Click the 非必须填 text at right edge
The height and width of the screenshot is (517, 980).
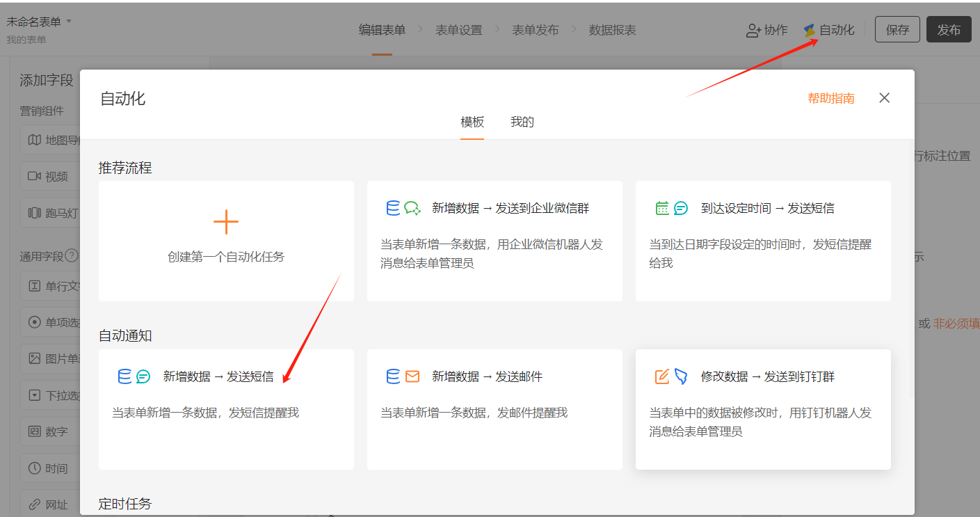(956, 324)
